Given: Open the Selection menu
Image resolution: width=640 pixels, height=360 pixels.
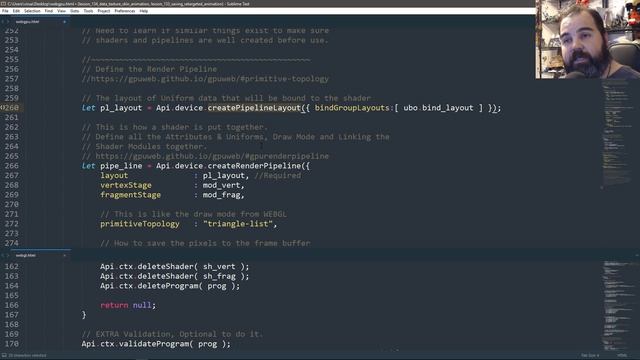Looking at the screenshot, I should pyautogui.click(x=32, y=11).
